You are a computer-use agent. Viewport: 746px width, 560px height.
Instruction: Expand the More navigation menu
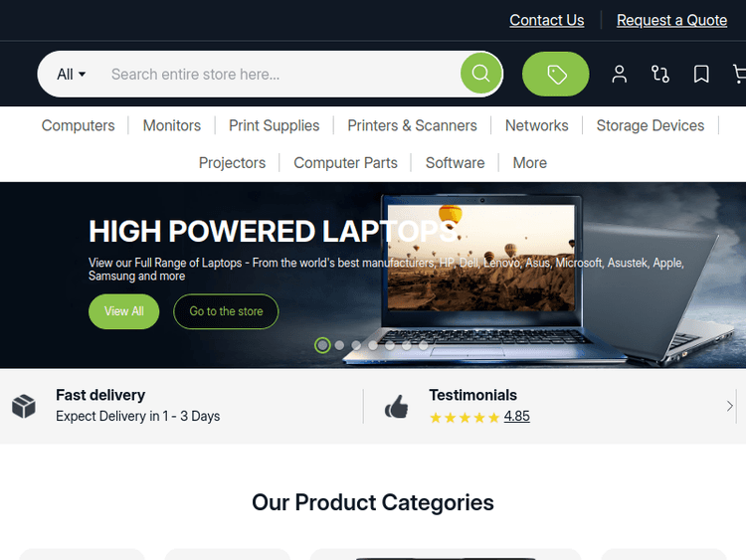529,163
